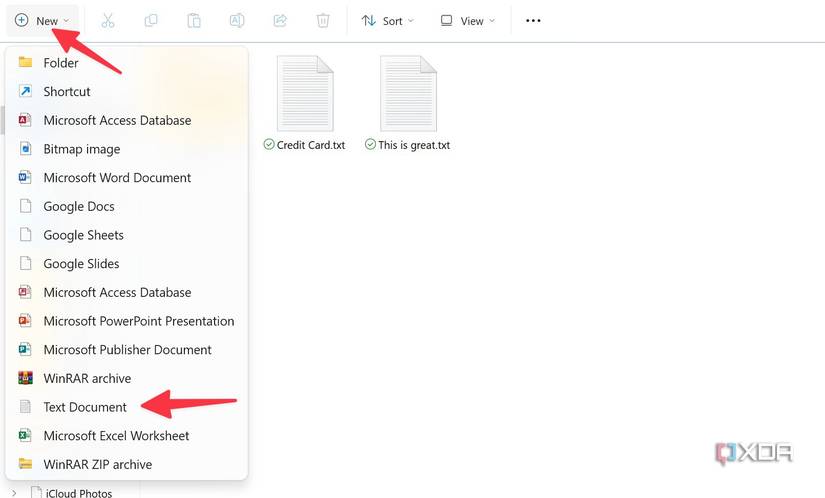Screen dimensions: 825x498
Task: Choose Shortcut from the New menu
Action: click(127, 92)
